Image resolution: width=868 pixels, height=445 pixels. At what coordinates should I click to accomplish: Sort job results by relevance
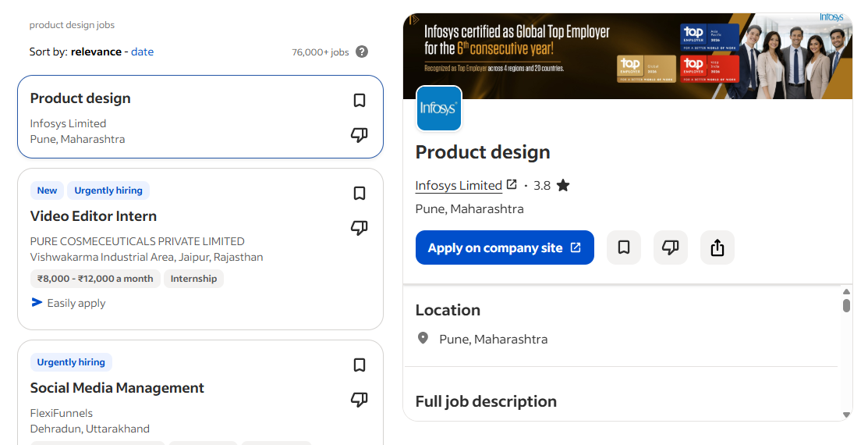(x=97, y=52)
